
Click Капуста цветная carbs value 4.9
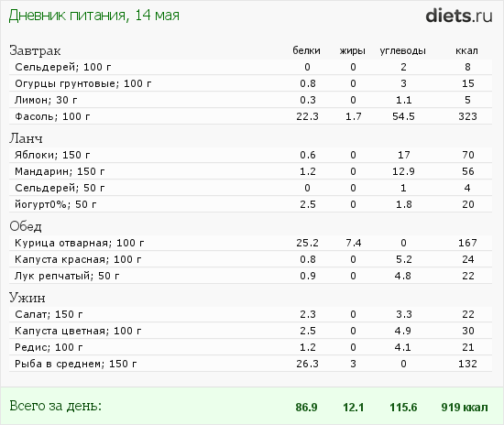coord(403,331)
